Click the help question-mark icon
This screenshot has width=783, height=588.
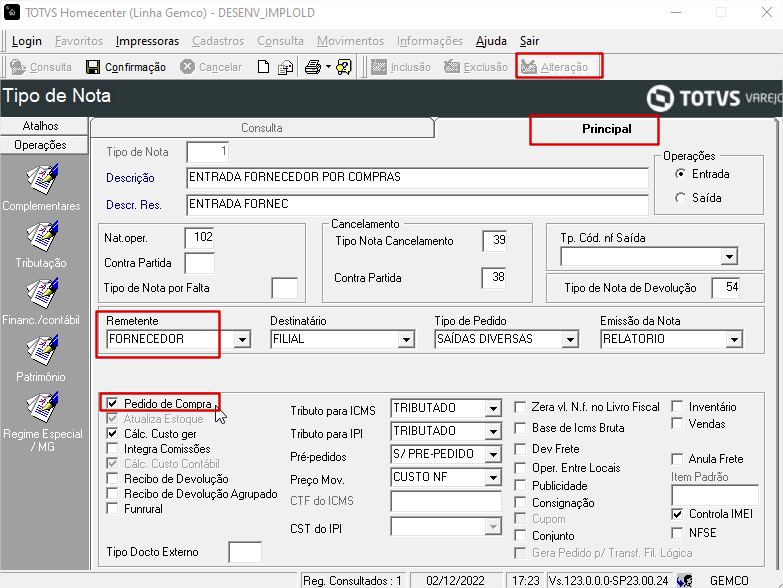tap(344, 67)
